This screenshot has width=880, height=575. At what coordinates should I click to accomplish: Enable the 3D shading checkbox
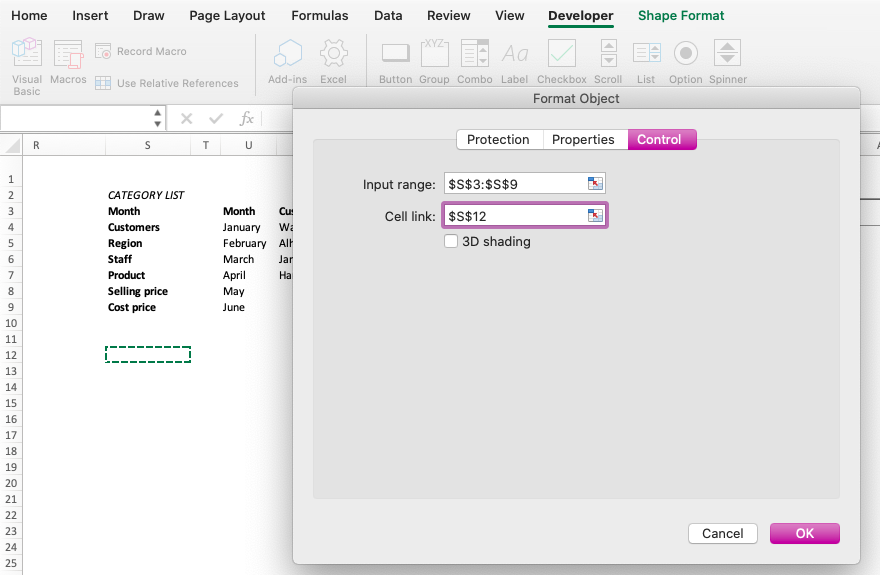(x=451, y=241)
